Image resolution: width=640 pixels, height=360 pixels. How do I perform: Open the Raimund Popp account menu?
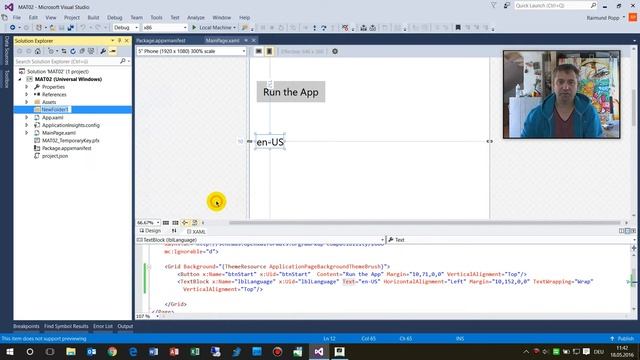[606, 18]
